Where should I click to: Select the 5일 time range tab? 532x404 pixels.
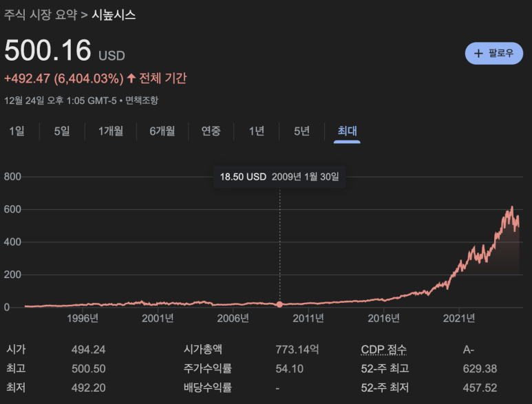tap(62, 131)
